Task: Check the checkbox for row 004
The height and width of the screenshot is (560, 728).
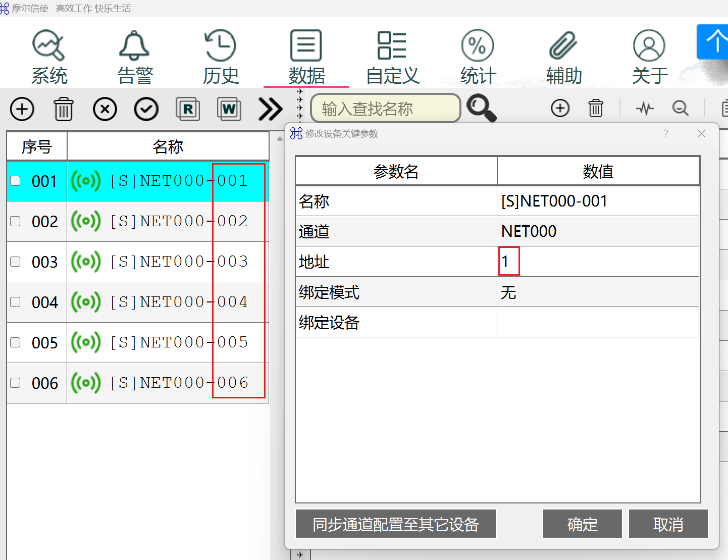Action: click(16, 302)
